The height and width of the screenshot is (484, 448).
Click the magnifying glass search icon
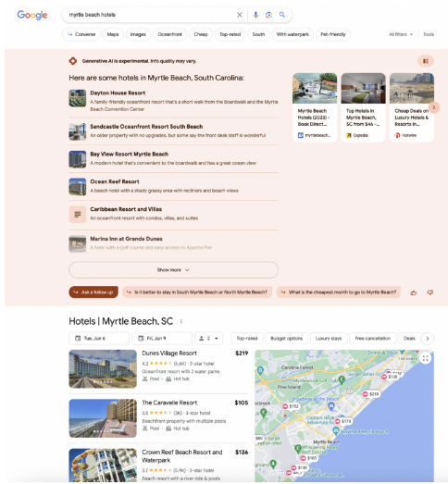coord(282,15)
